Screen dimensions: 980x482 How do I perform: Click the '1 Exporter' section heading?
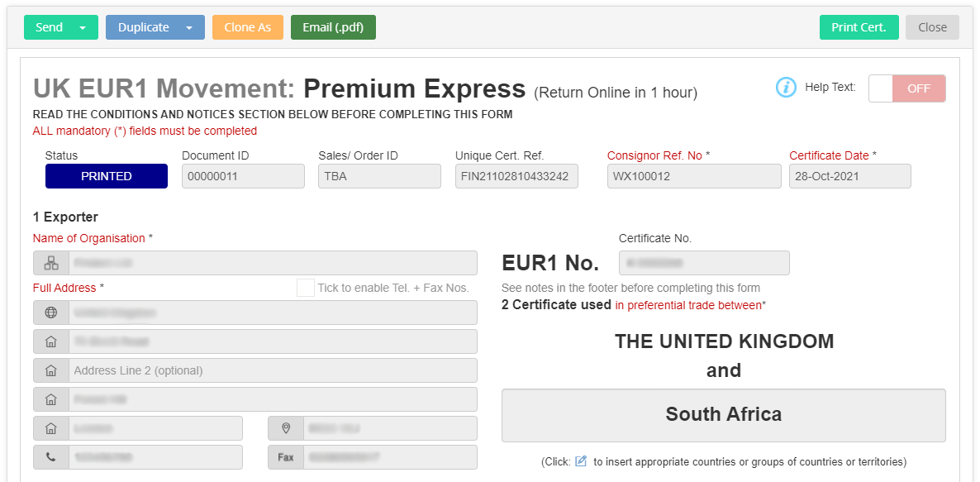65,217
